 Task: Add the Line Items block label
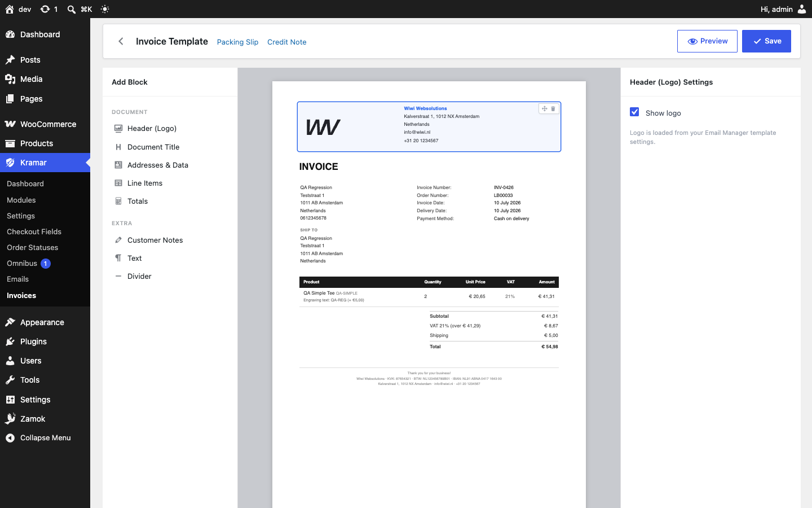[145, 183]
